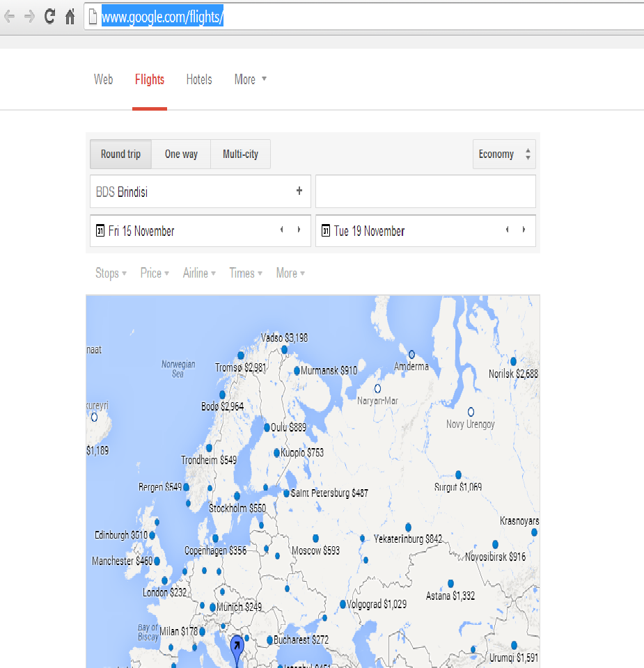
Task: Click the BDS Brindisi origin field
Action: click(201, 191)
